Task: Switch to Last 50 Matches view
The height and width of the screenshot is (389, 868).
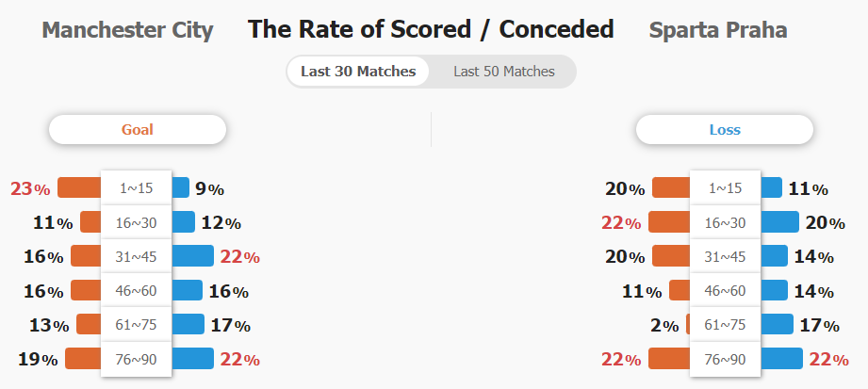Action: [x=504, y=72]
